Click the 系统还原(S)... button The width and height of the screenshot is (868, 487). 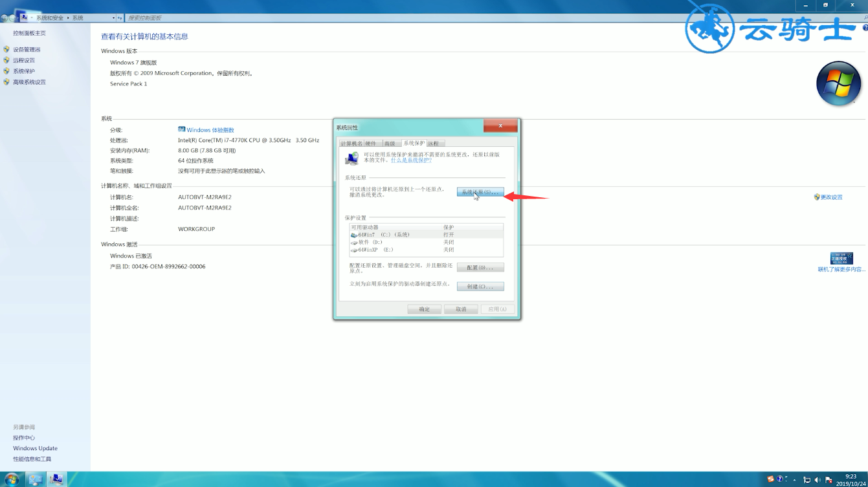[x=480, y=193]
